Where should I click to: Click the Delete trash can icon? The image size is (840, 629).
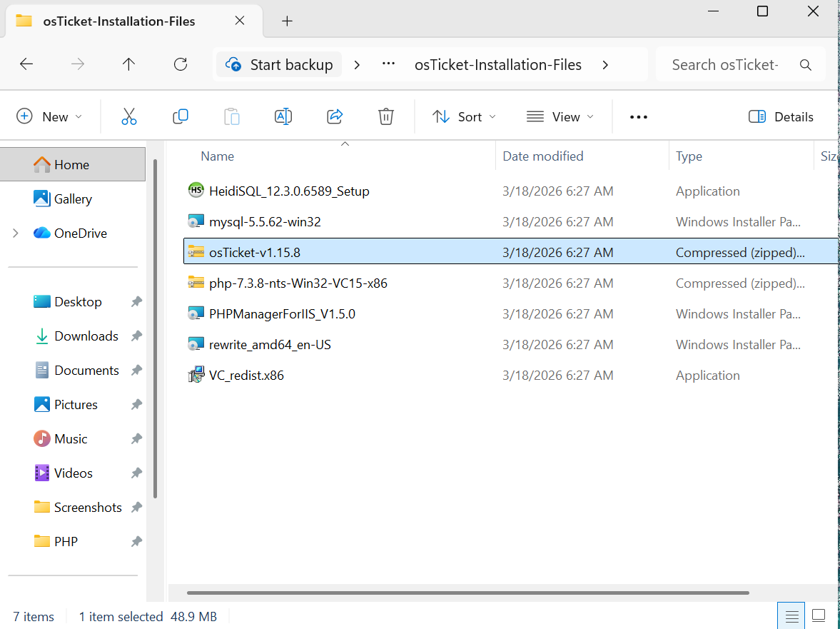point(385,116)
